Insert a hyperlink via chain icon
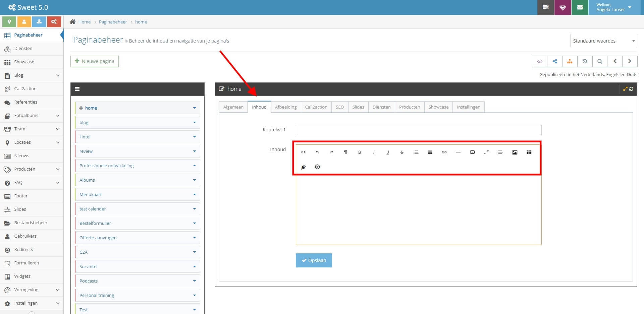 click(x=444, y=152)
